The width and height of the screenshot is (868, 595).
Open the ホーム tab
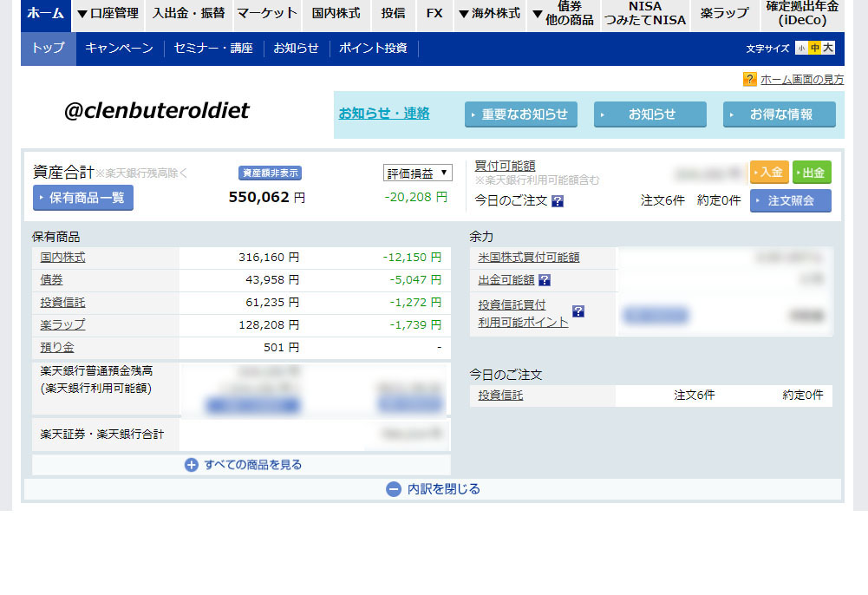pyautogui.click(x=45, y=14)
